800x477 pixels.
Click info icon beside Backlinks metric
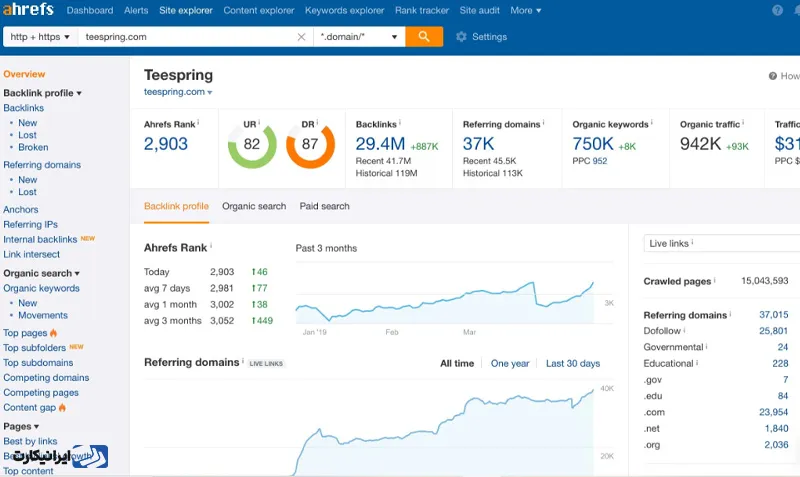(399, 122)
